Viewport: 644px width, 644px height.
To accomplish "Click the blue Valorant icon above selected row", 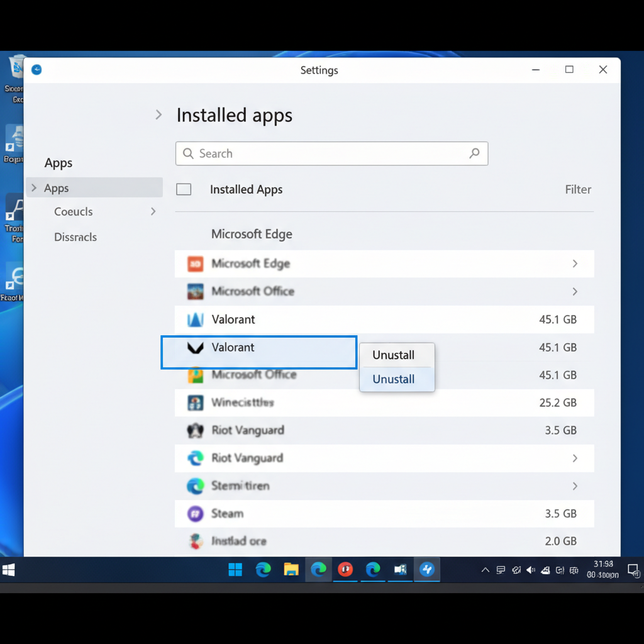I will (196, 320).
